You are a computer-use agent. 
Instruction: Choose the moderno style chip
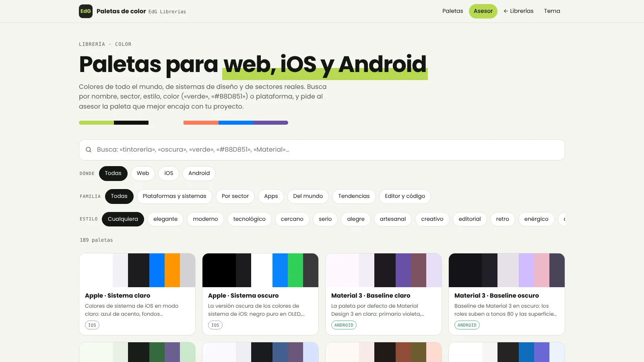[205, 219]
